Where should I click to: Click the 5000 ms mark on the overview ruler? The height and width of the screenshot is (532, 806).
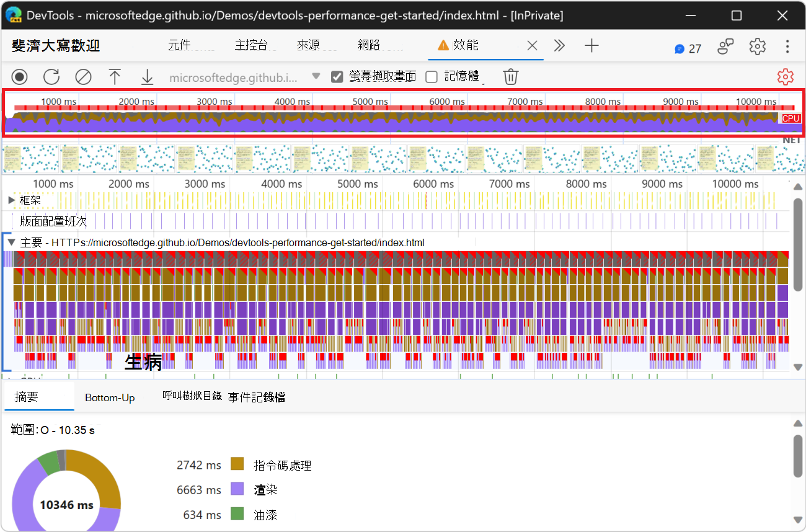coord(370,102)
